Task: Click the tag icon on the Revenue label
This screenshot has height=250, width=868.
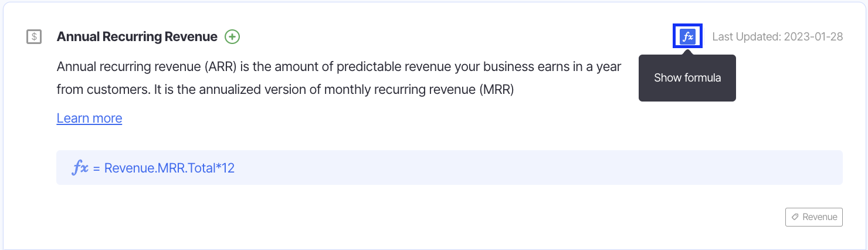Action: (795, 217)
